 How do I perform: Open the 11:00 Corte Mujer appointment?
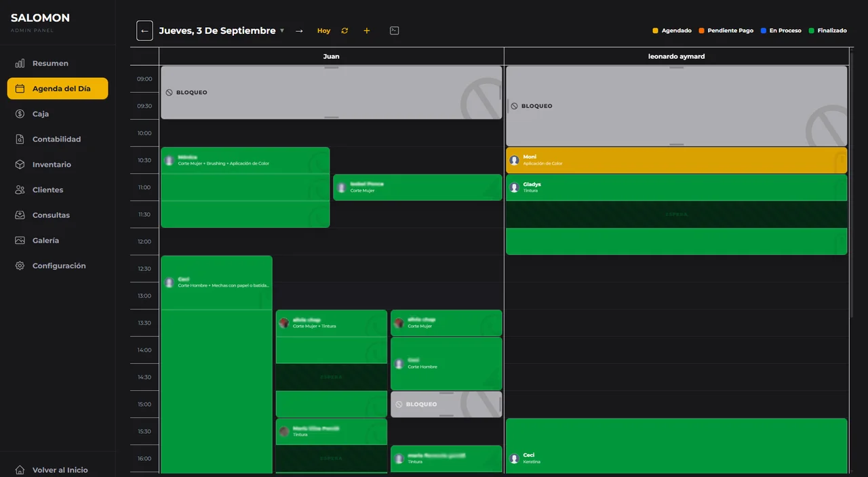(x=418, y=187)
